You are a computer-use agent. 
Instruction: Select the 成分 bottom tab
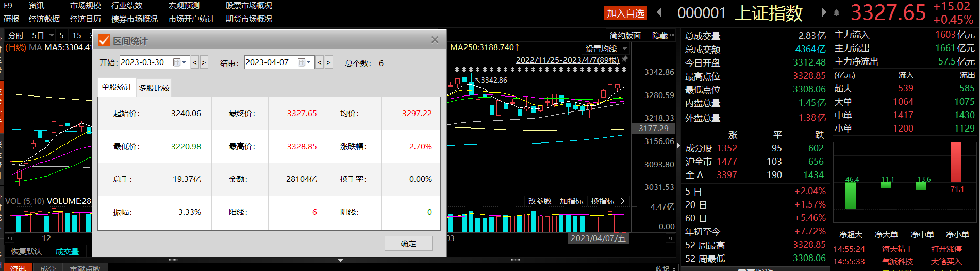(x=47, y=267)
